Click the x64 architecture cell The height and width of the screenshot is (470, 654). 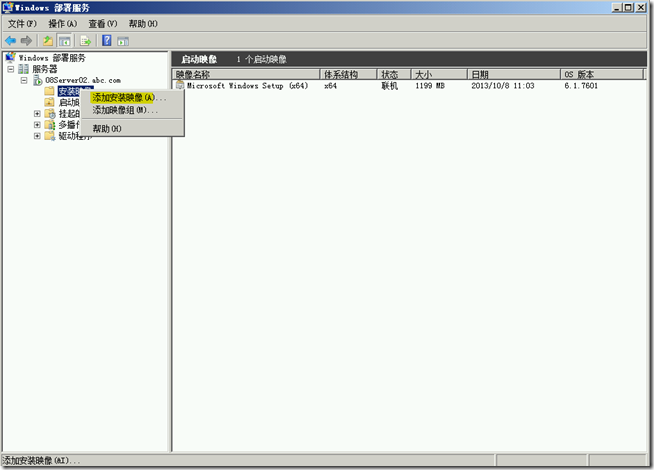(330, 85)
